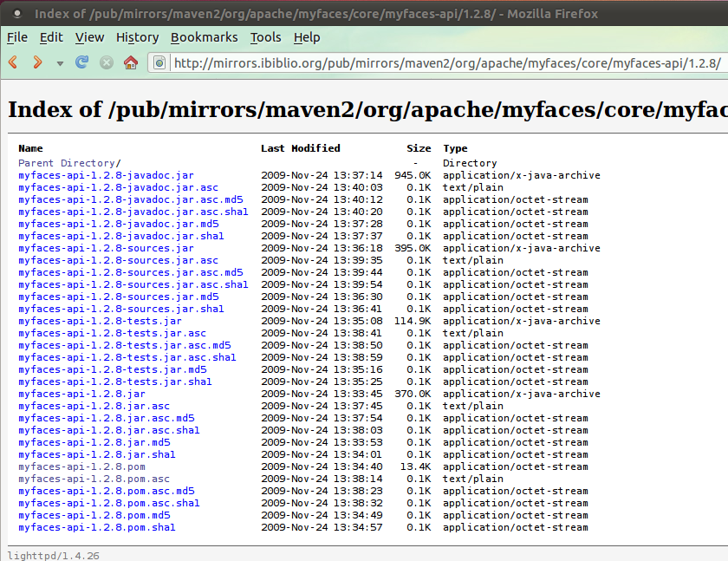The width and height of the screenshot is (728, 561).
Task: Open myfaces-api-1.2.8.jar.asc link
Action: (94, 406)
